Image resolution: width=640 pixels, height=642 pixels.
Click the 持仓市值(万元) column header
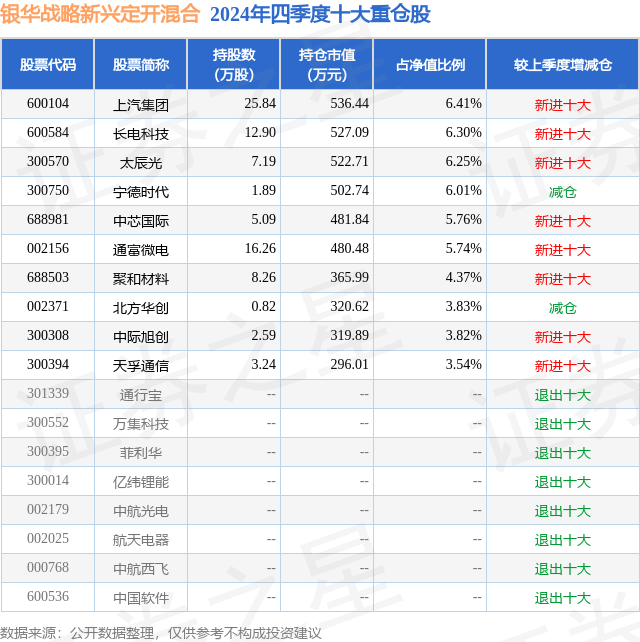pyautogui.click(x=327, y=65)
